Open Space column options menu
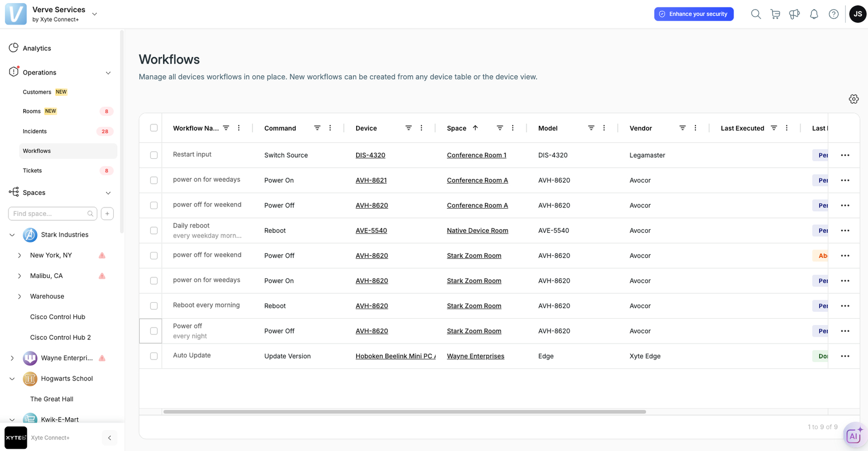Image resolution: width=868 pixels, height=451 pixels. click(x=513, y=128)
